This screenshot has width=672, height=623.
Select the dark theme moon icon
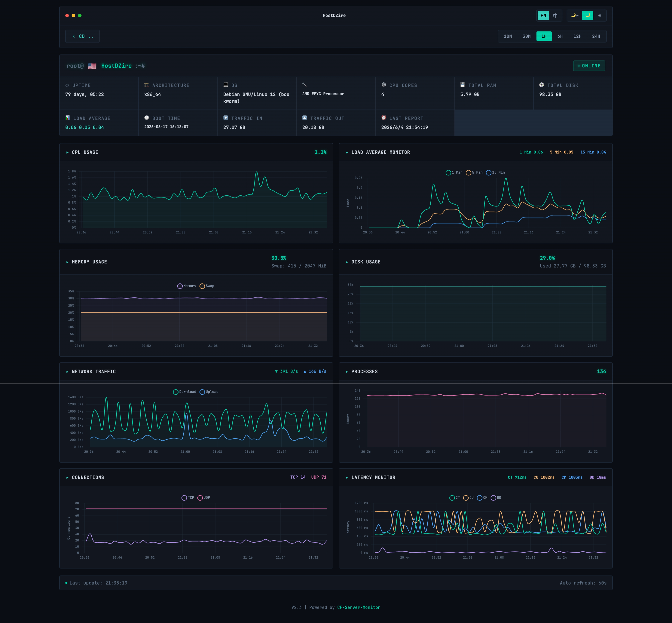pyautogui.click(x=588, y=16)
